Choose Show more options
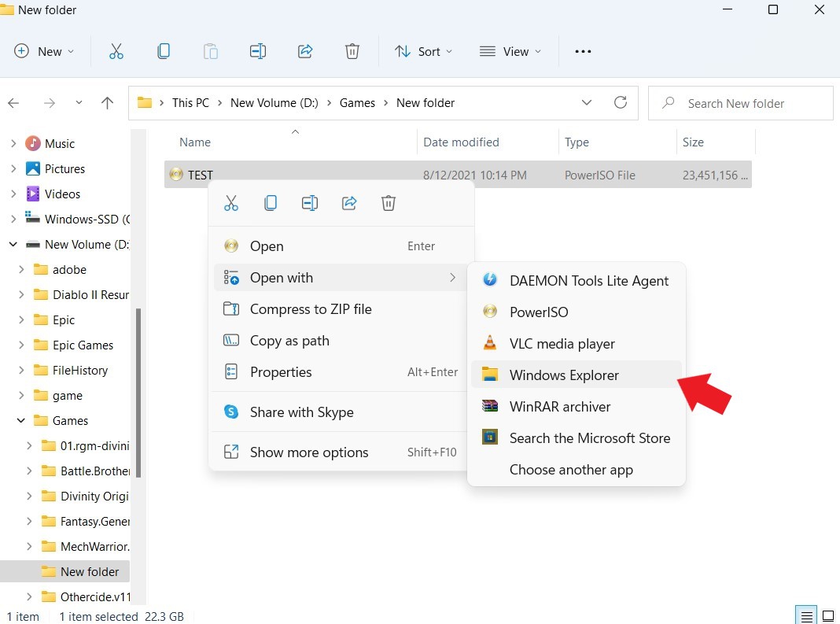This screenshot has height=624, width=840. click(x=341, y=452)
